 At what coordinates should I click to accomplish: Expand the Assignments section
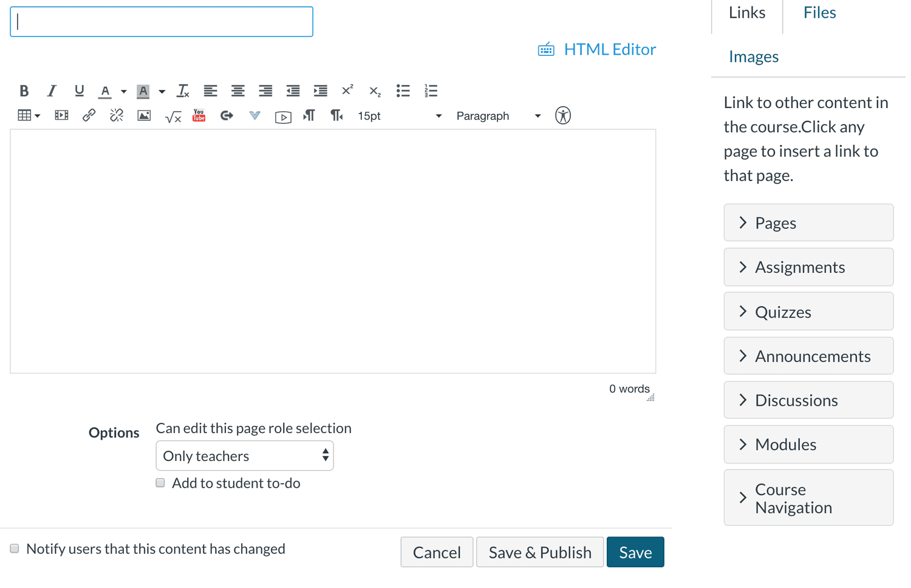808,267
